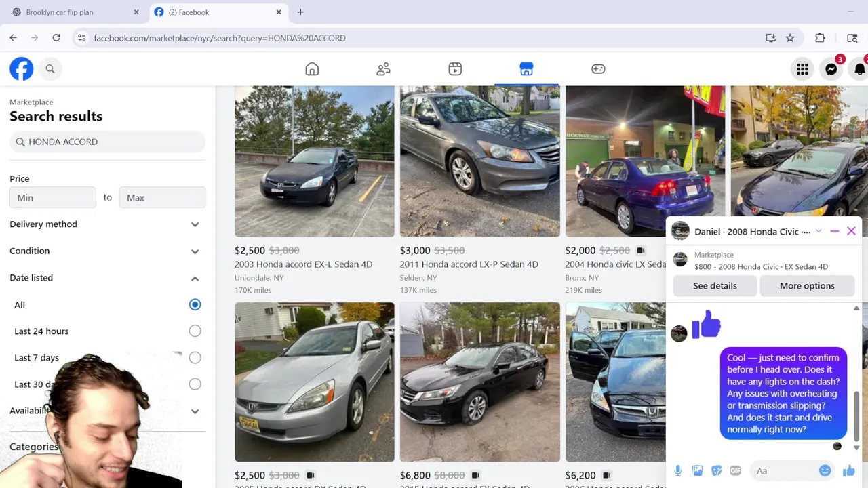Open the Friends icon in top nav

click(x=383, y=68)
